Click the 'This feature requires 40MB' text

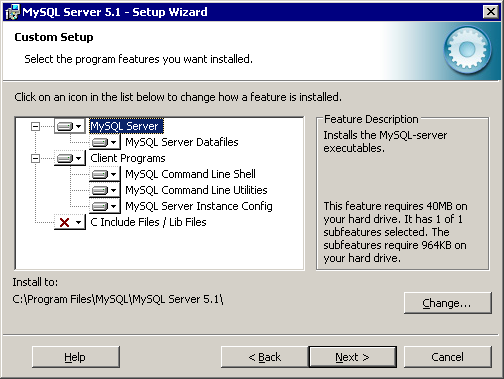coord(395,232)
